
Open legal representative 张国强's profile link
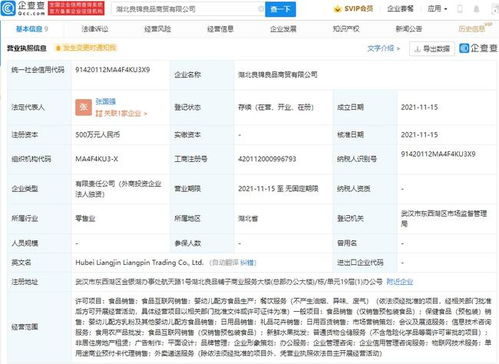point(106,101)
